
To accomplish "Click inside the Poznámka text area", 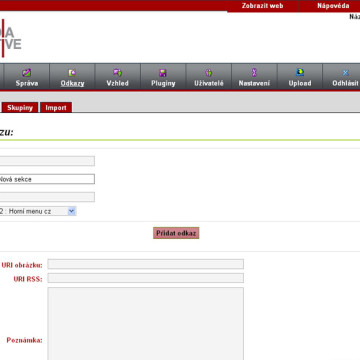I will click(146, 324).
